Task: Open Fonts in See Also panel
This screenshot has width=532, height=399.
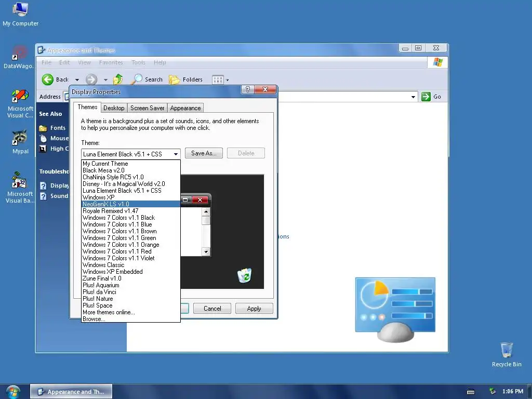Action: [x=52, y=128]
